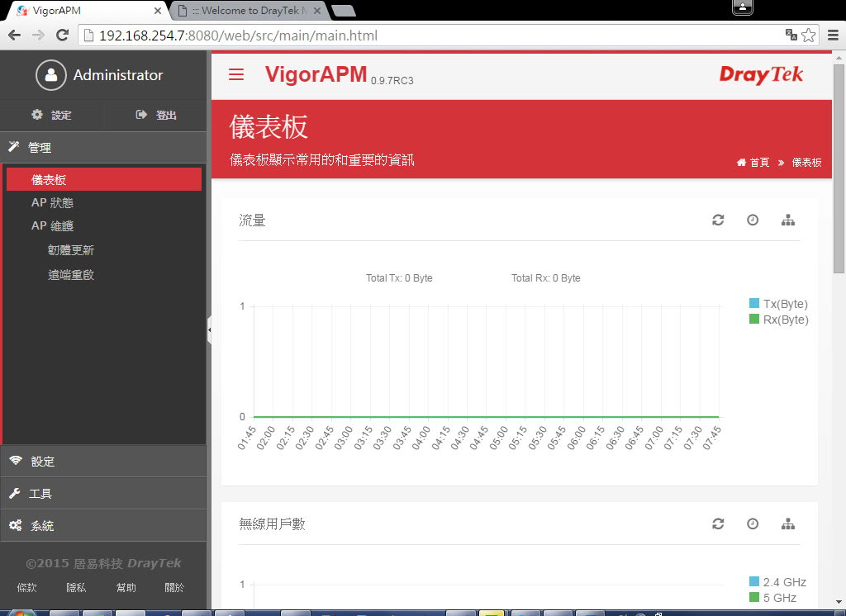Click the Total Tx: 0 Byte label
The height and width of the screenshot is (616, 846).
click(x=399, y=277)
